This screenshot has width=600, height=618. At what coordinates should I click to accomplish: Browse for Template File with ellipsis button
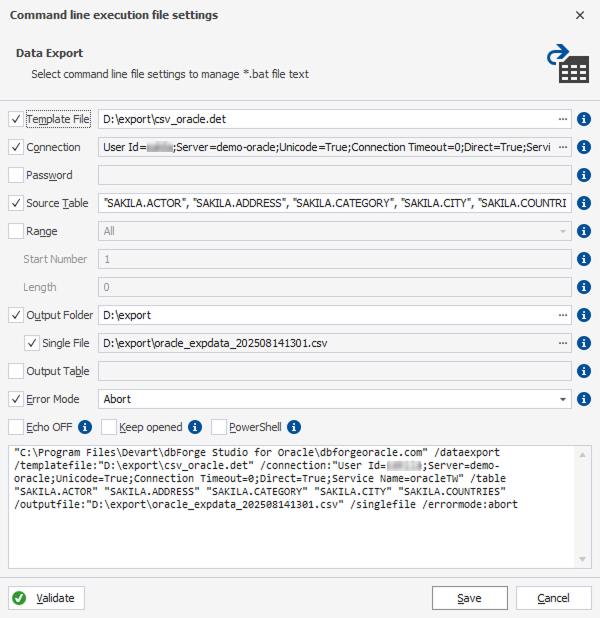(563, 119)
